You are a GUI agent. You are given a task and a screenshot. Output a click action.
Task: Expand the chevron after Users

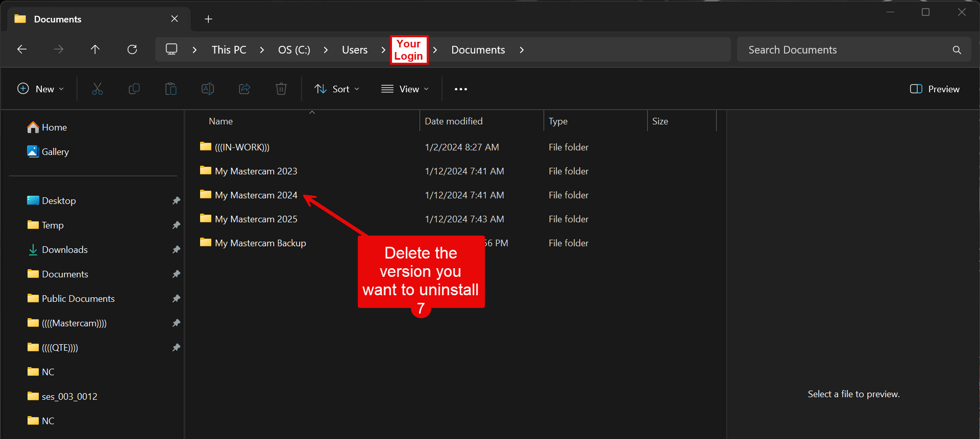[x=383, y=50]
